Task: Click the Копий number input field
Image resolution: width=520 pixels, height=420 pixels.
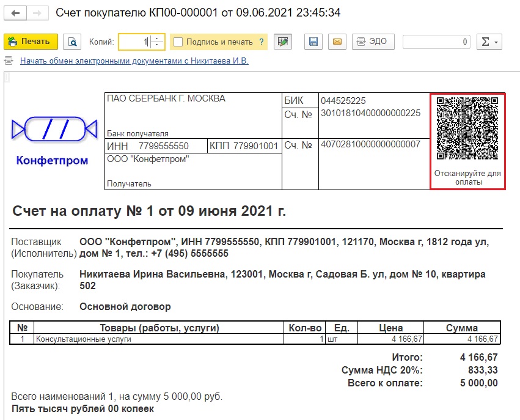Action: point(134,42)
